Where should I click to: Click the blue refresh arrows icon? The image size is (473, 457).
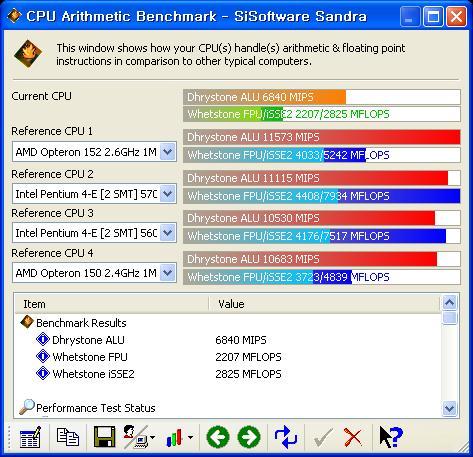tap(286, 437)
